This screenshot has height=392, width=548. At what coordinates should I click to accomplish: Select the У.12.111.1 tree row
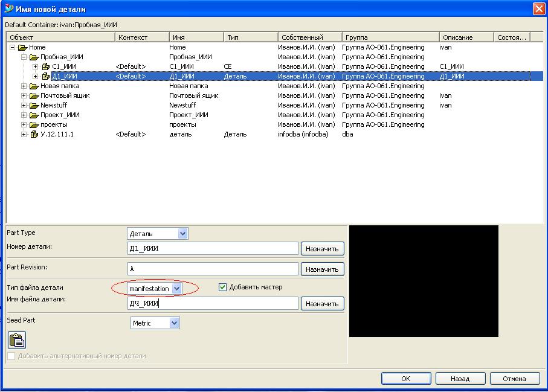[x=275, y=134]
